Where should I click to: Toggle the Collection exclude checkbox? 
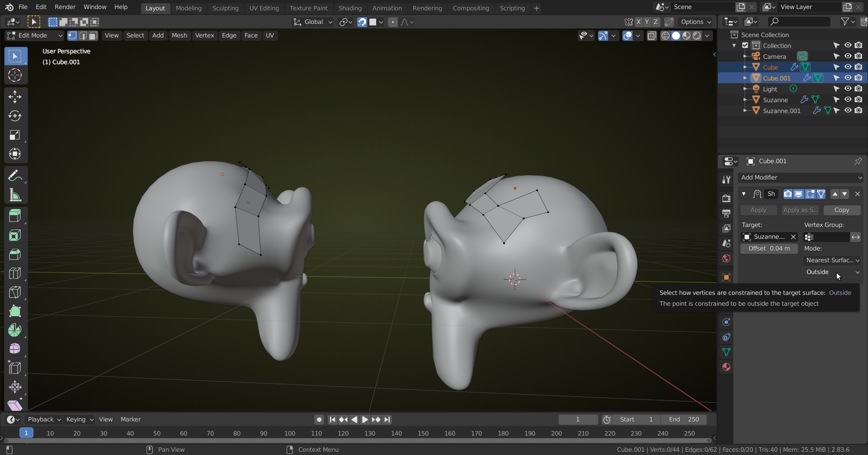pos(745,45)
